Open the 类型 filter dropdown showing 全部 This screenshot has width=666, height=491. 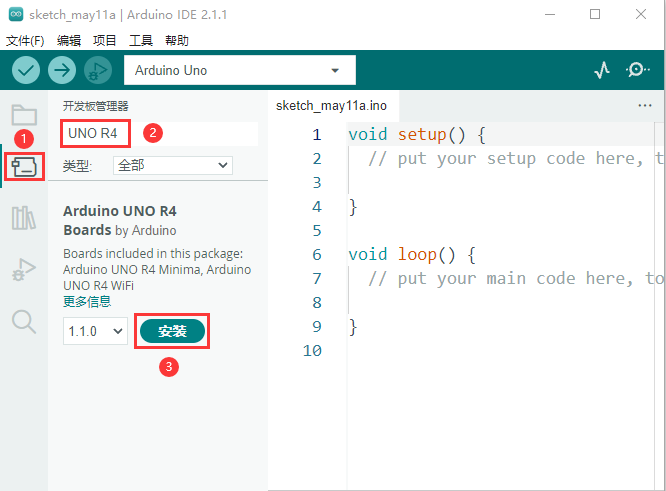(x=173, y=165)
